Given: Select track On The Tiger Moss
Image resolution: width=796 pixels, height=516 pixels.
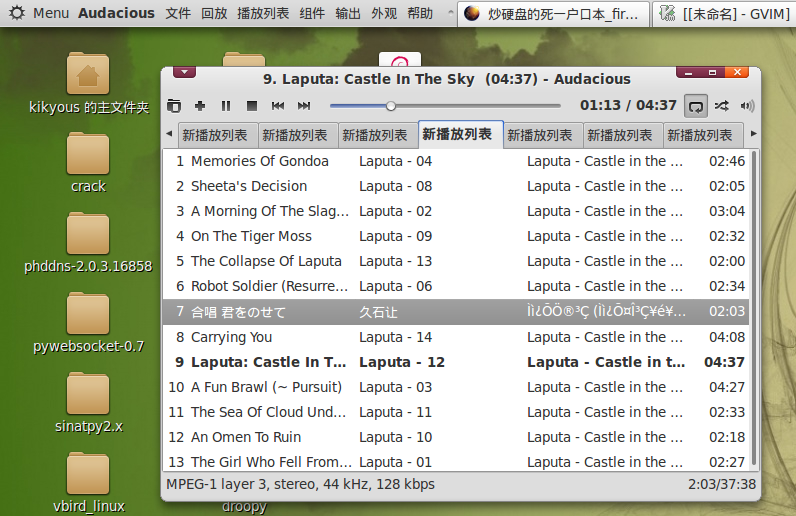Looking at the screenshot, I should point(456,236).
